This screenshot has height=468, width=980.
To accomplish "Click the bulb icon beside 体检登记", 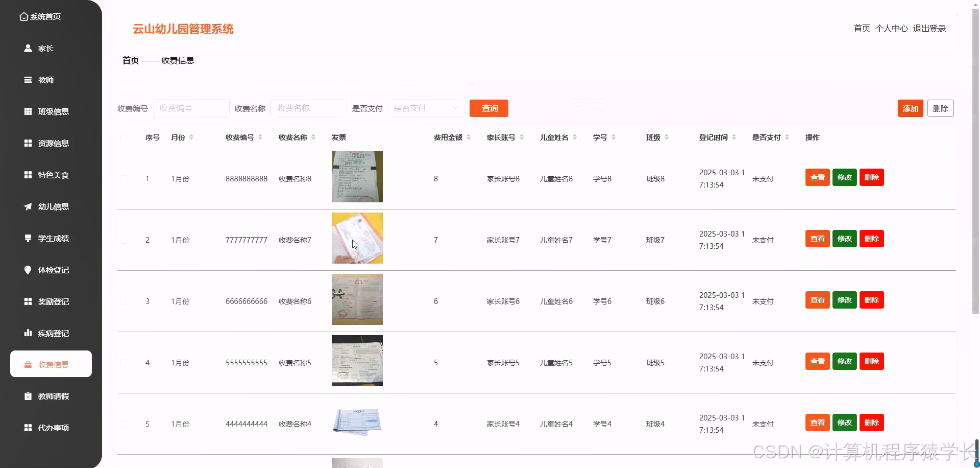I will (x=28, y=270).
